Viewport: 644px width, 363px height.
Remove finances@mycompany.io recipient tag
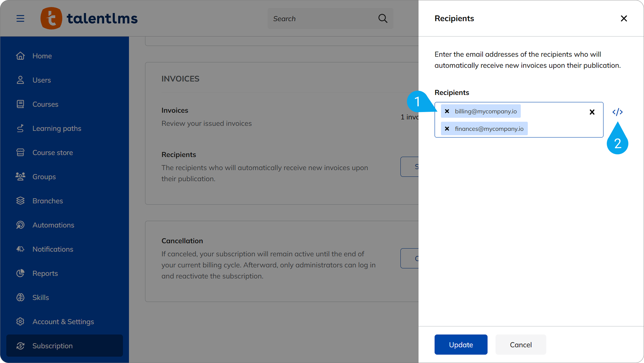[x=447, y=129]
